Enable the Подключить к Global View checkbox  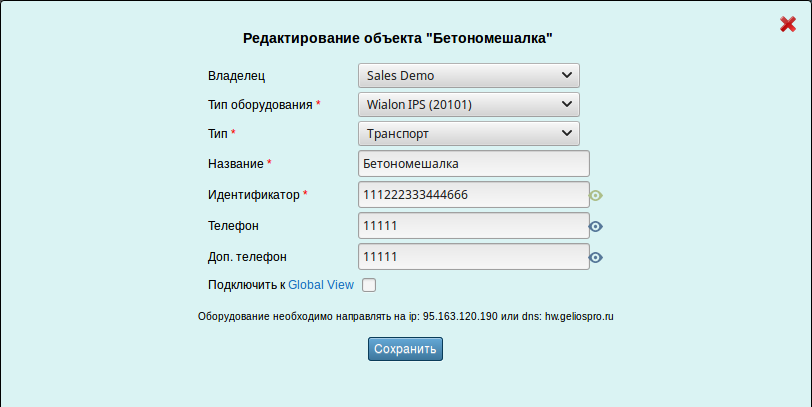(x=369, y=285)
